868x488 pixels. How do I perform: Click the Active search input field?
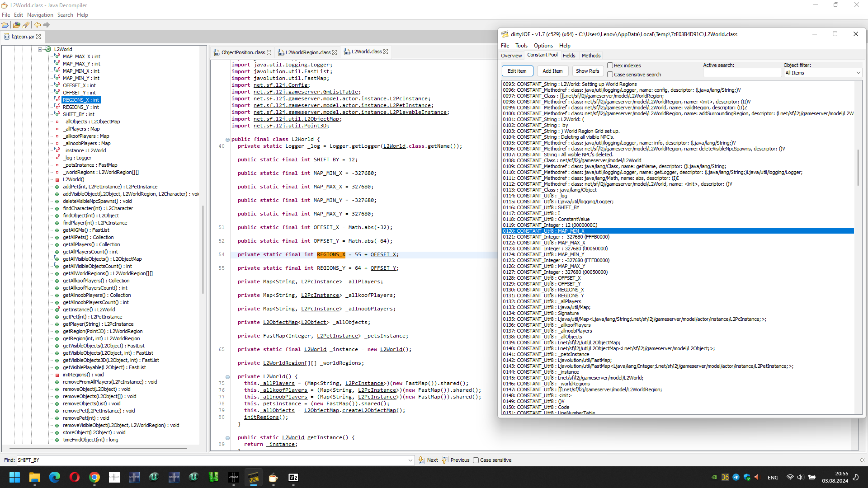[742, 73]
